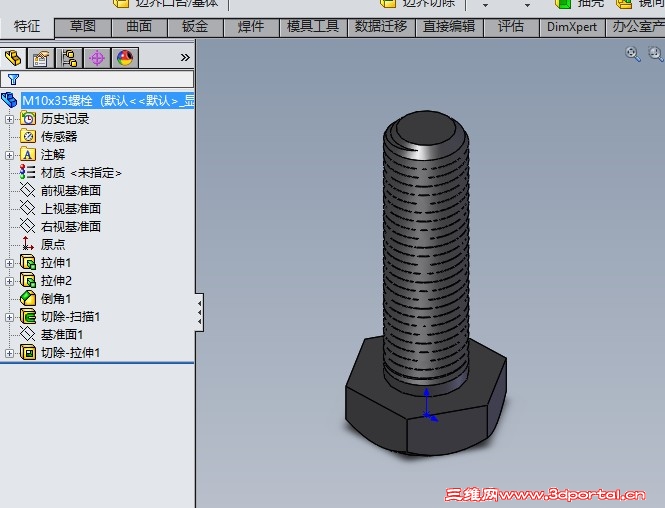Click the 右视基准面 plane icon
The height and width of the screenshot is (508, 665).
[28, 226]
